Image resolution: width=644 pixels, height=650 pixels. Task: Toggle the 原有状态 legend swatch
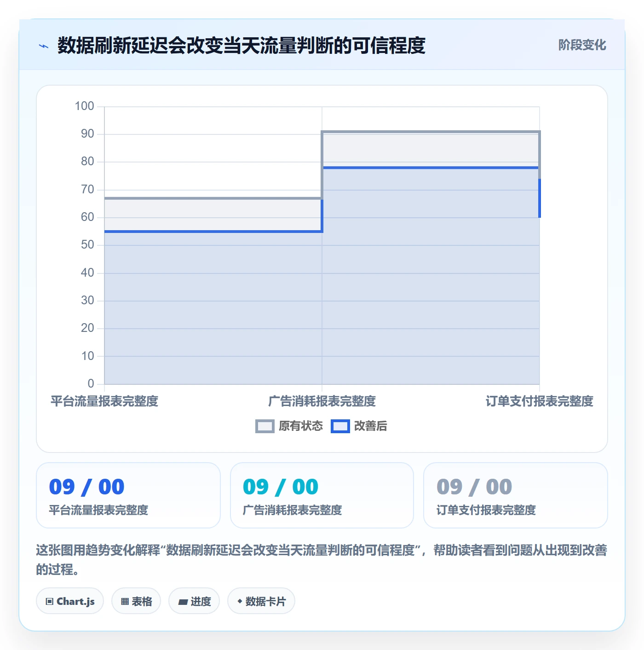pyautogui.click(x=264, y=426)
